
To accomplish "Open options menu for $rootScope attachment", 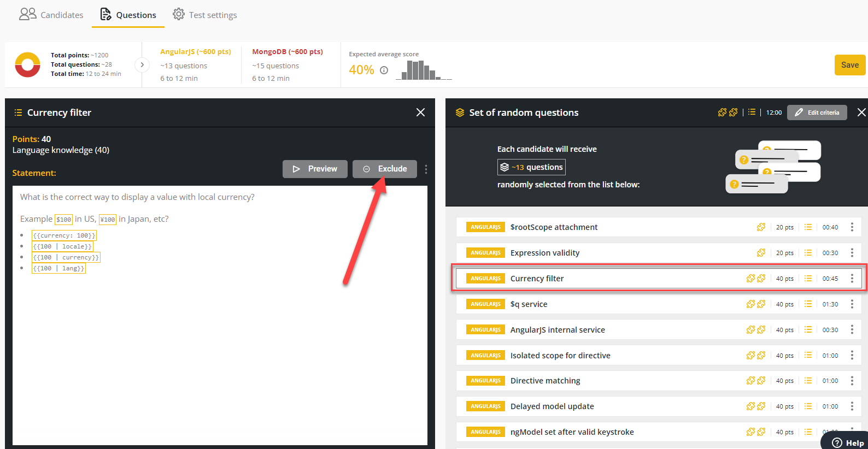I will pyautogui.click(x=852, y=227).
